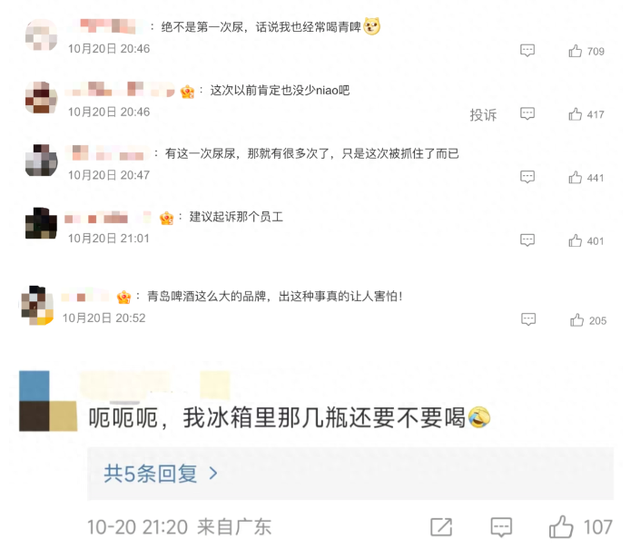Viewport: 640px width, 548px height.
Task: Like the 建议起诉那个员工 comment
Action: (x=575, y=241)
